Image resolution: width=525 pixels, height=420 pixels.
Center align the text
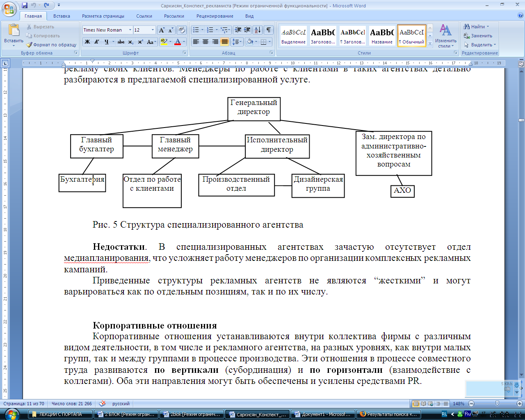tap(205, 42)
